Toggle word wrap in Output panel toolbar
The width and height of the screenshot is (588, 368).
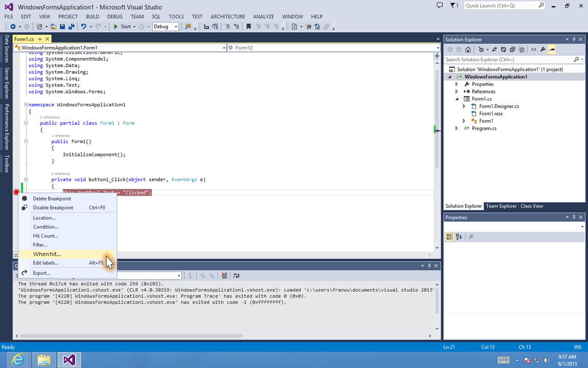236,275
